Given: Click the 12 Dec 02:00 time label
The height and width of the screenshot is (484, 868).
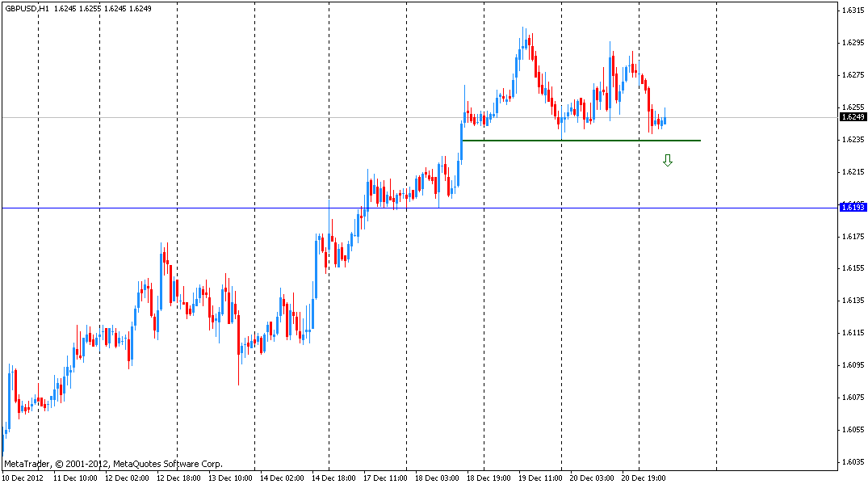Looking at the screenshot, I should [x=127, y=478].
